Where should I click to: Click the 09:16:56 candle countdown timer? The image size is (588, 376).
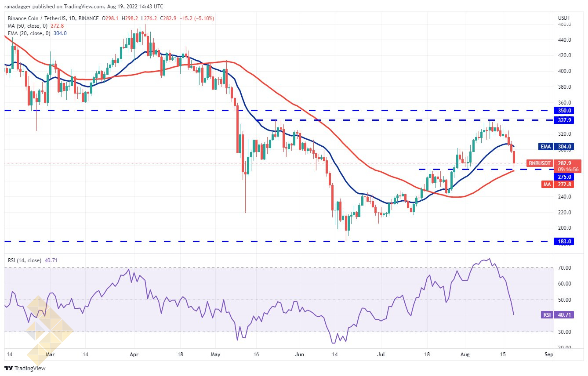point(568,169)
